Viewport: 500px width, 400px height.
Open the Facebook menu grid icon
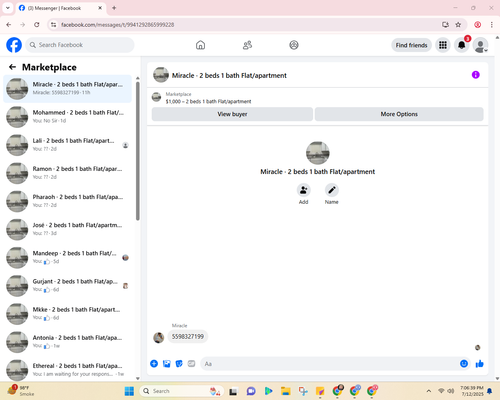443,45
